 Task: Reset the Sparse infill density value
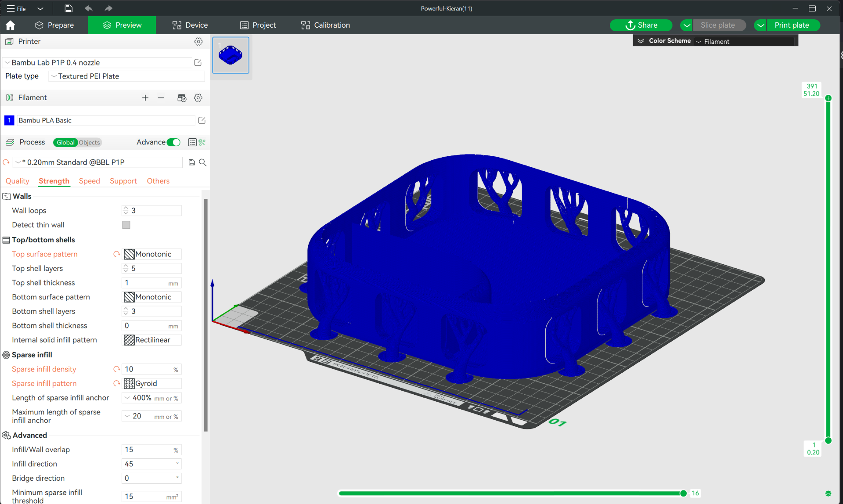tap(116, 369)
